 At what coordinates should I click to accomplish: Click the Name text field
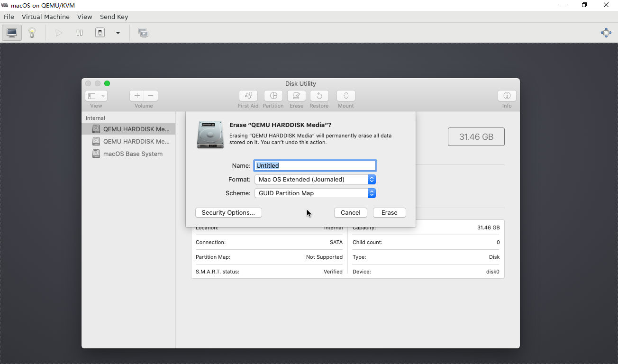point(315,165)
